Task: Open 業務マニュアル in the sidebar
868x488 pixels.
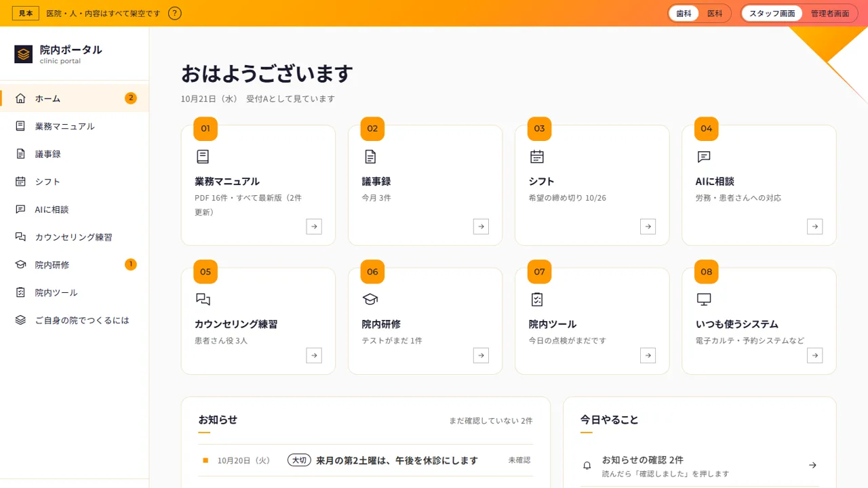Action: [x=75, y=126]
